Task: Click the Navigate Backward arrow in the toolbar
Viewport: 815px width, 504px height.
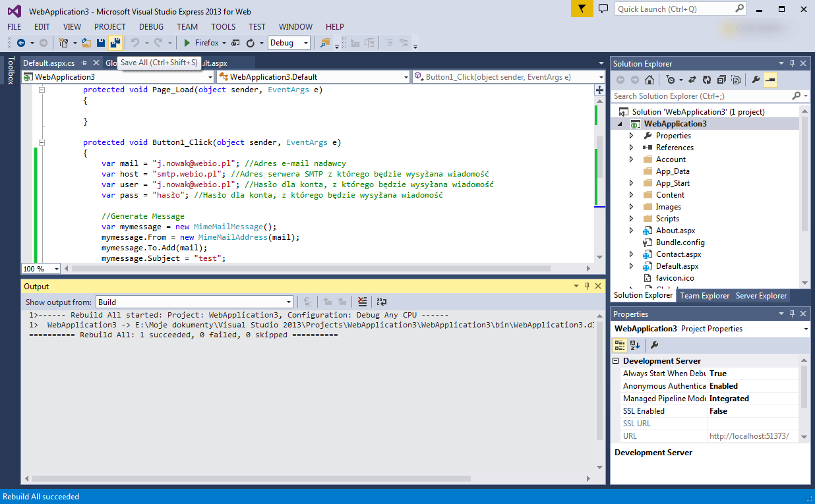Action: [21, 43]
